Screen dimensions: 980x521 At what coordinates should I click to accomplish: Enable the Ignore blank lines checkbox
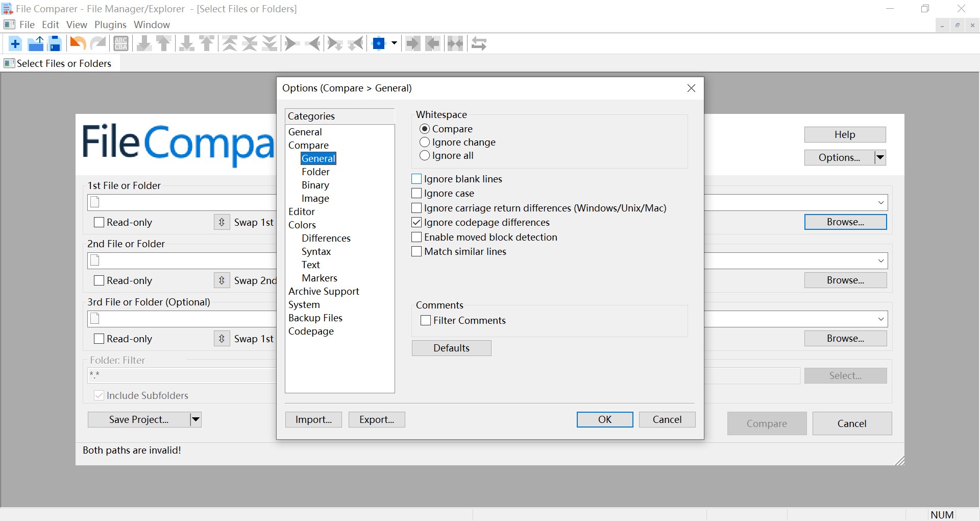pos(416,179)
